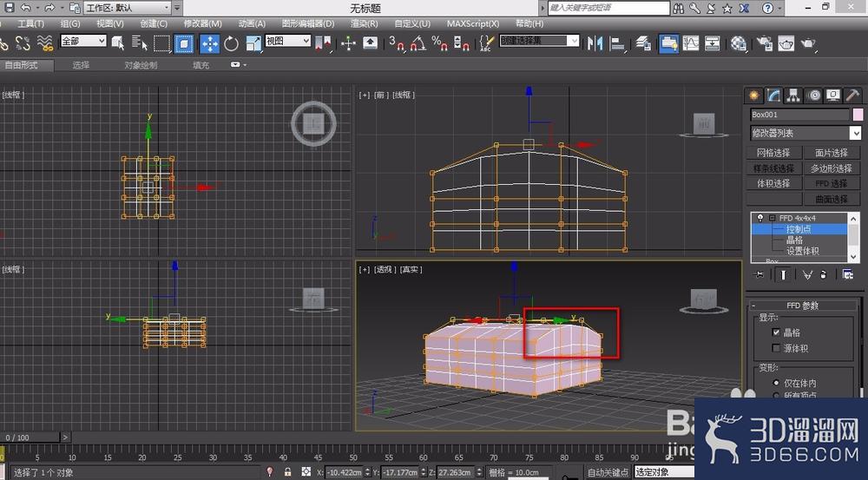Toggle the FFD 4x4x4 lightbulb visibility
The height and width of the screenshot is (480, 868).
point(760,218)
